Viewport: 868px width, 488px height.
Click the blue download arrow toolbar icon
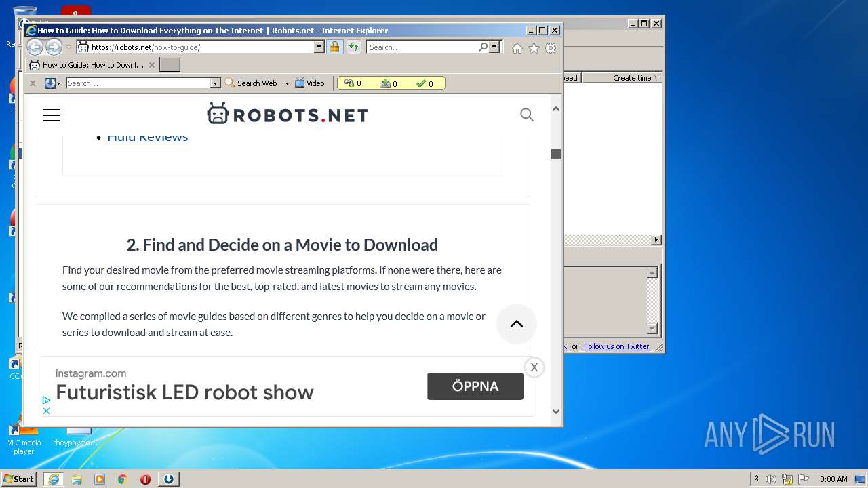click(x=50, y=83)
